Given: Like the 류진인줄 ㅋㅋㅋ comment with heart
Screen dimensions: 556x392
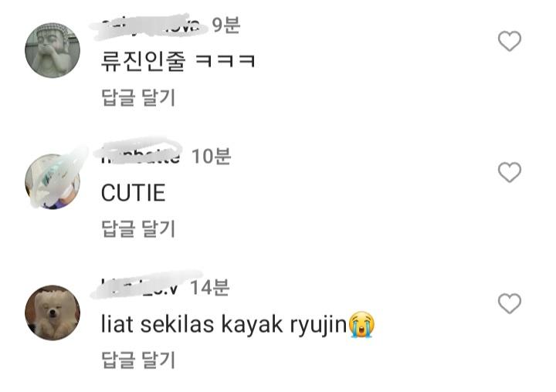Looking at the screenshot, I should click(x=510, y=41).
